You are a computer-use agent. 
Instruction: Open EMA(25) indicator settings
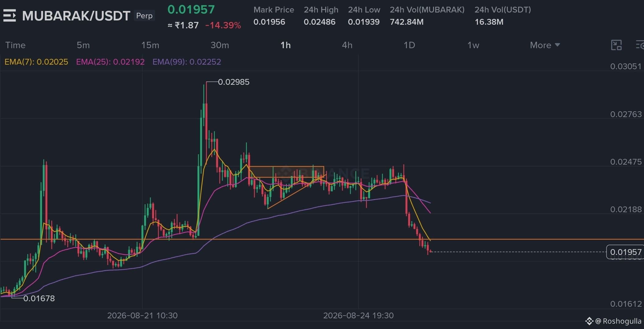click(110, 62)
